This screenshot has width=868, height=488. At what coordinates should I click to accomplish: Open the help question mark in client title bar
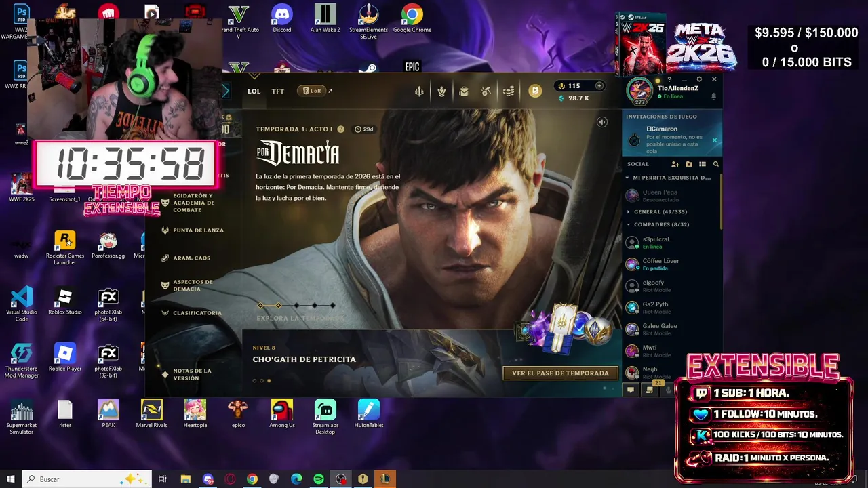[669, 80]
